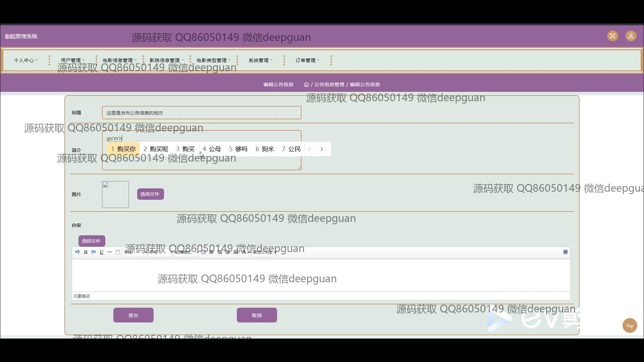This screenshot has height=362, width=644.
Task: Insert a horizontal line with the dash icon
Action: tap(110, 252)
